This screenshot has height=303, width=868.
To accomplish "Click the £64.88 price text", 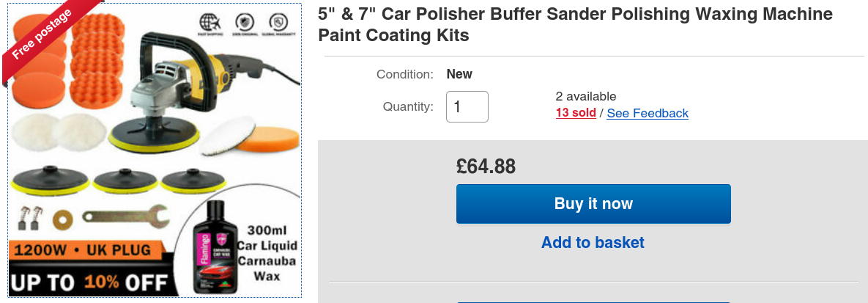I will (486, 167).
